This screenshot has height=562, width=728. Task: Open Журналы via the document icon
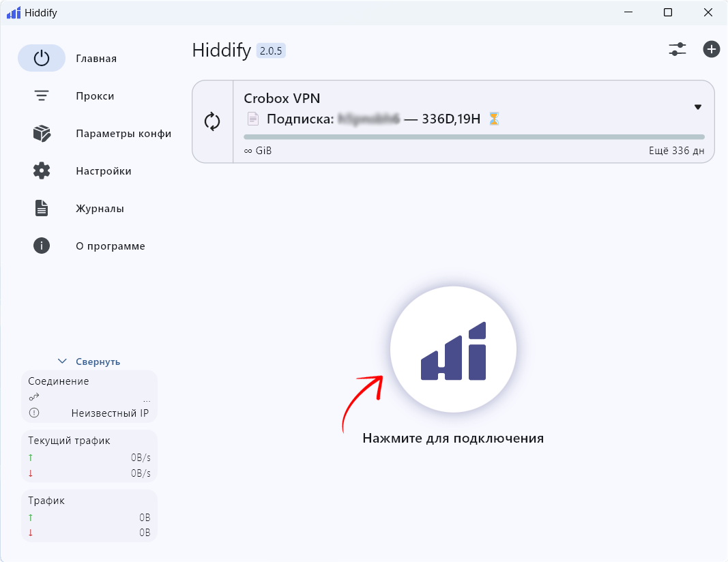41,208
